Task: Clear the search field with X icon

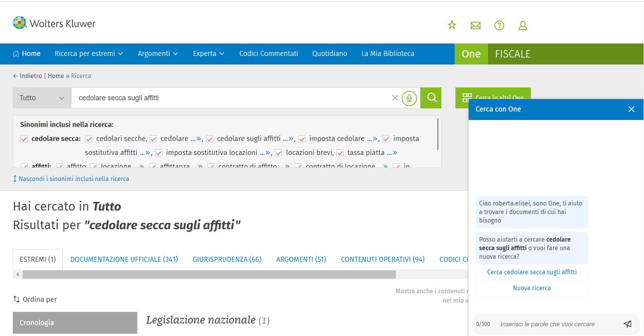Action: 395,98
